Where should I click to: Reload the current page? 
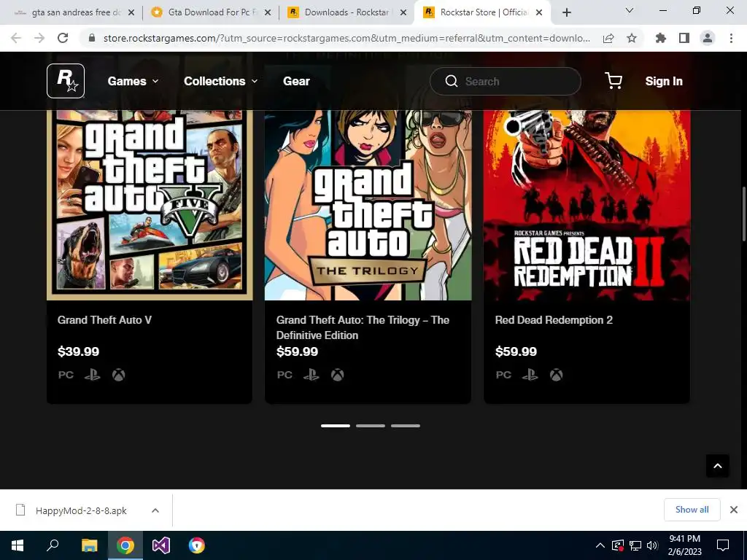click(x=63, y=38)
